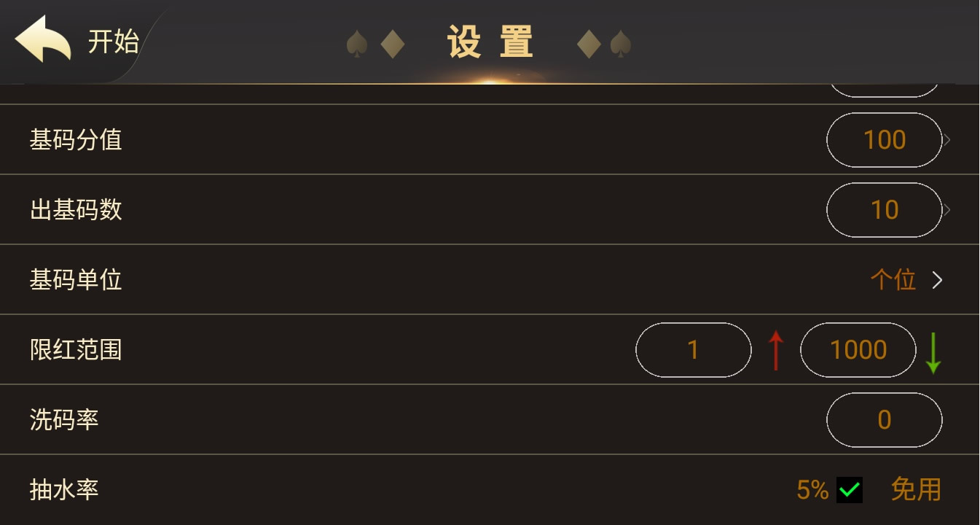Toggle the green checkbox beside 抽水率
980x525 pixels.
pos(850,490)
